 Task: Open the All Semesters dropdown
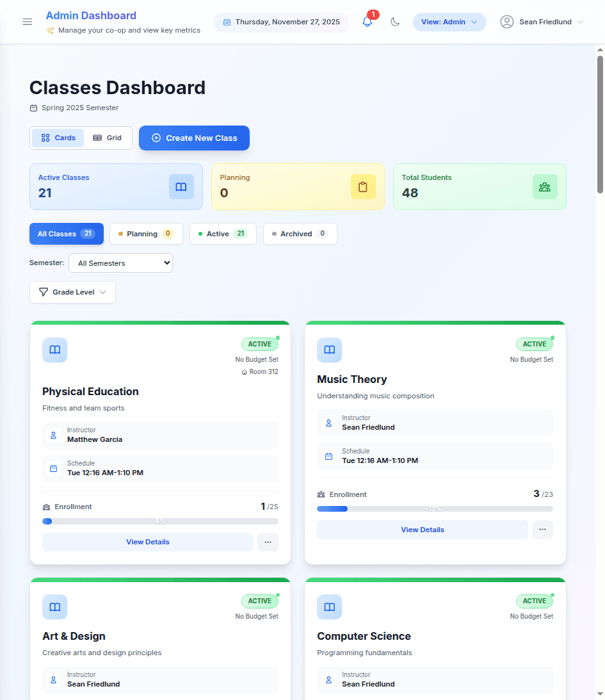[x=120, y=263]
